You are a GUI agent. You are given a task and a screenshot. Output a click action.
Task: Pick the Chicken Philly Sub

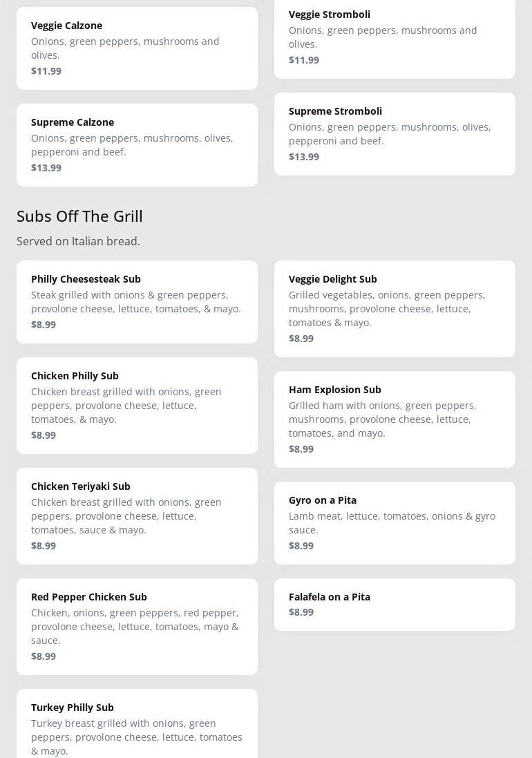tap(137, 405)
